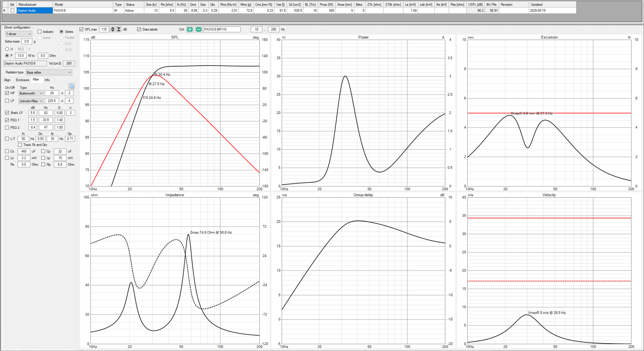This screenshot has width=644, height=351.
Task: Click the Updated column header
Action: [552, 4]
